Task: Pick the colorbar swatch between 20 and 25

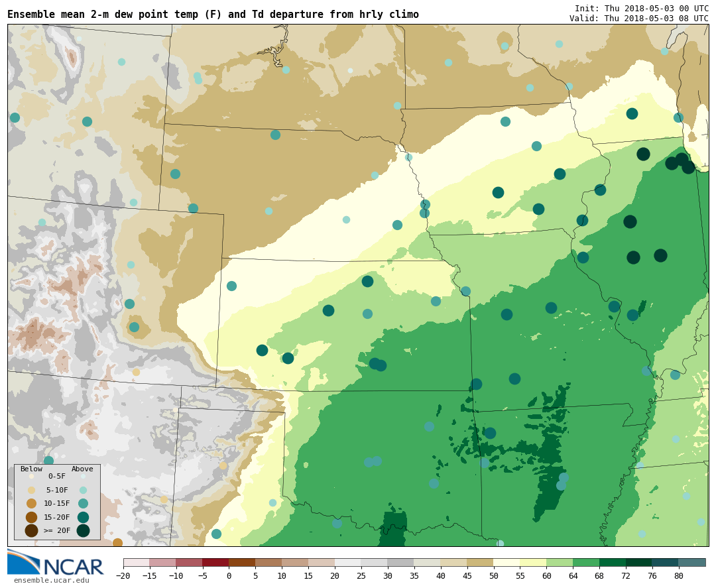Action: [348, 562]
